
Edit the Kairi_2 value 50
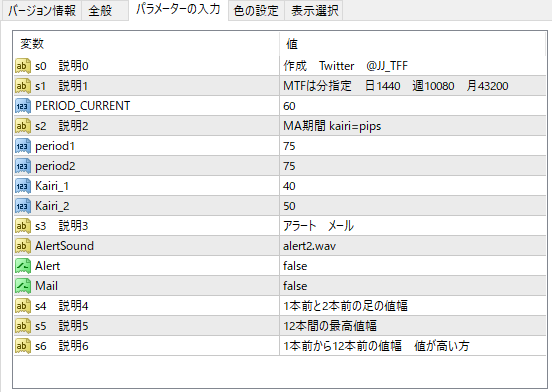(413, 206)
